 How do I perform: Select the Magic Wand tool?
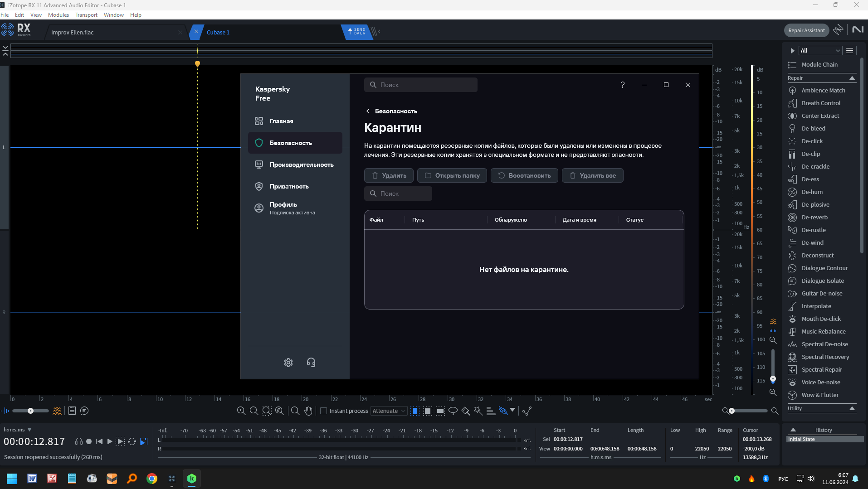[478, 411]
